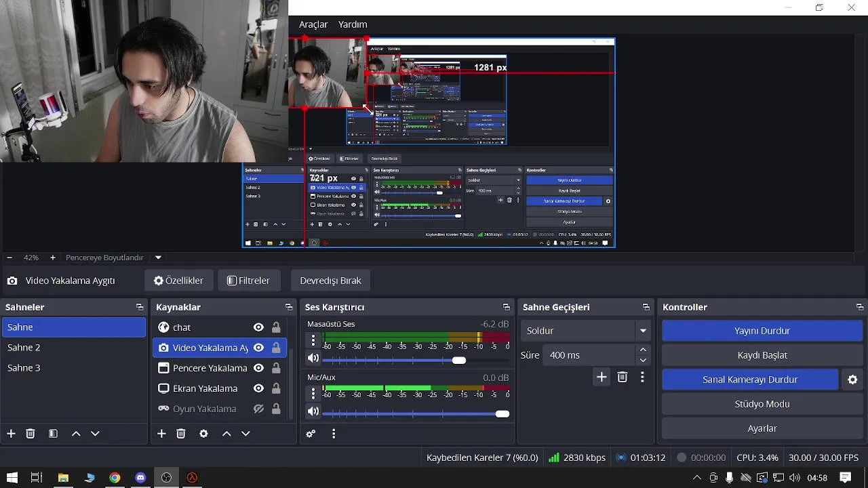Viewport: 868px width, 488px height.
Task: Open virtual camera settings gear
Action: (852, 380)
